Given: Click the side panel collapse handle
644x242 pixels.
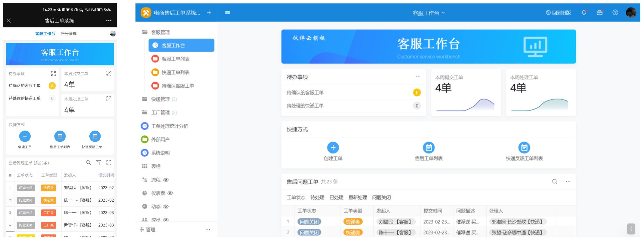Looking at the screenshot, I should click(631, 229).
